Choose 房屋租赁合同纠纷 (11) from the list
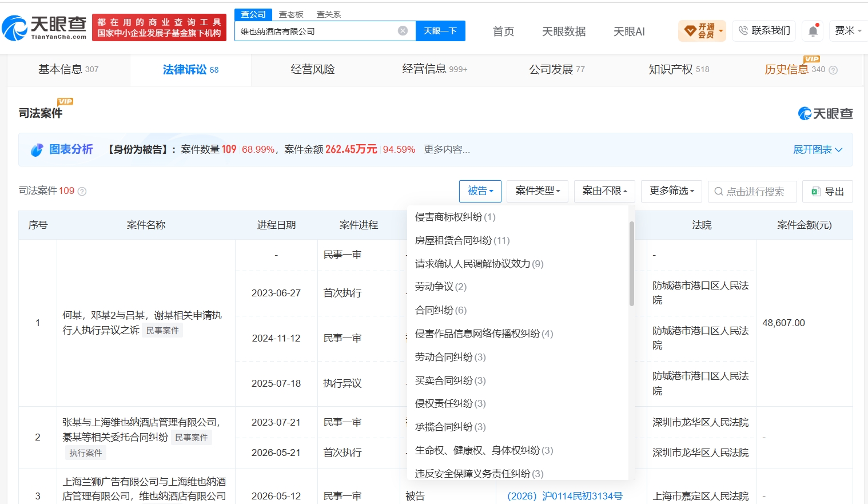Viewport: 868px width, 504px height. tap(462, 240)
